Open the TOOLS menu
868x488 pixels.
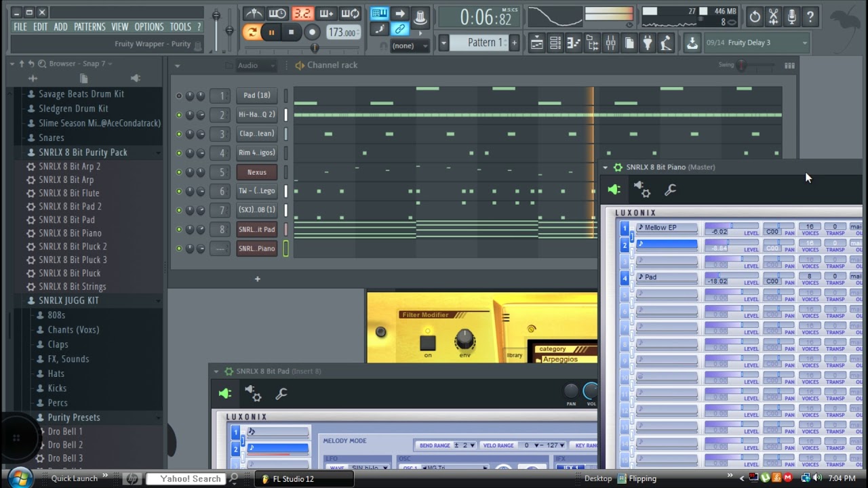(180, 27)
